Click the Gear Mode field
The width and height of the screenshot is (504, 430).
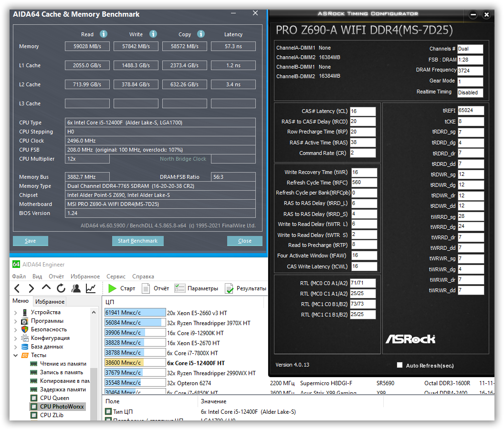pyautogui.click(x=470, y=82)
